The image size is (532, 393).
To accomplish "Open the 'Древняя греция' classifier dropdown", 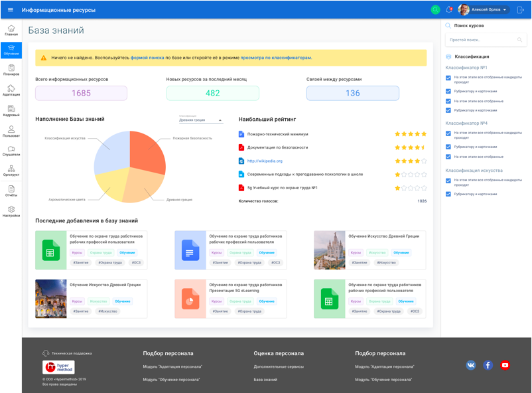I will tap(199, 121).
